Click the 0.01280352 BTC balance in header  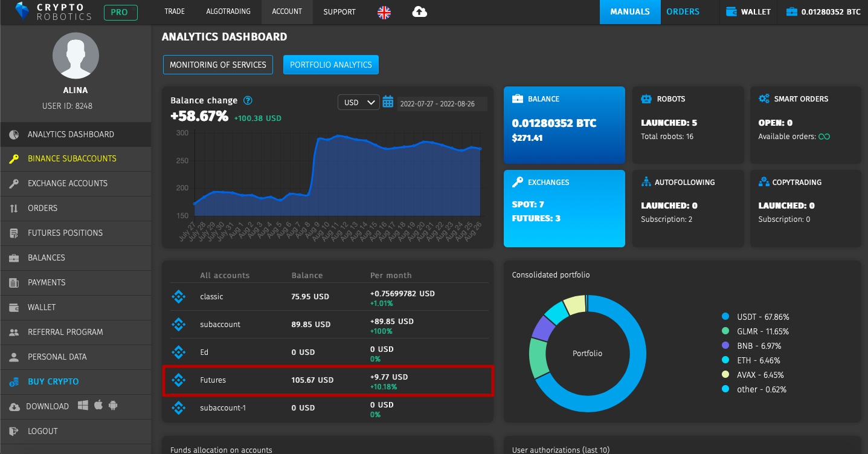pos(823,11)
